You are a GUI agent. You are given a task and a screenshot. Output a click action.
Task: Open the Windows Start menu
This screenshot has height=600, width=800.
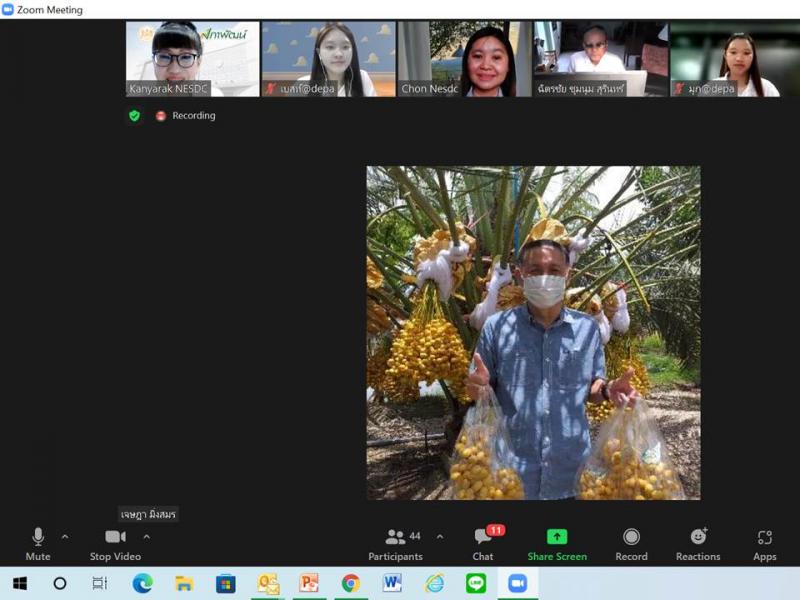20,583
